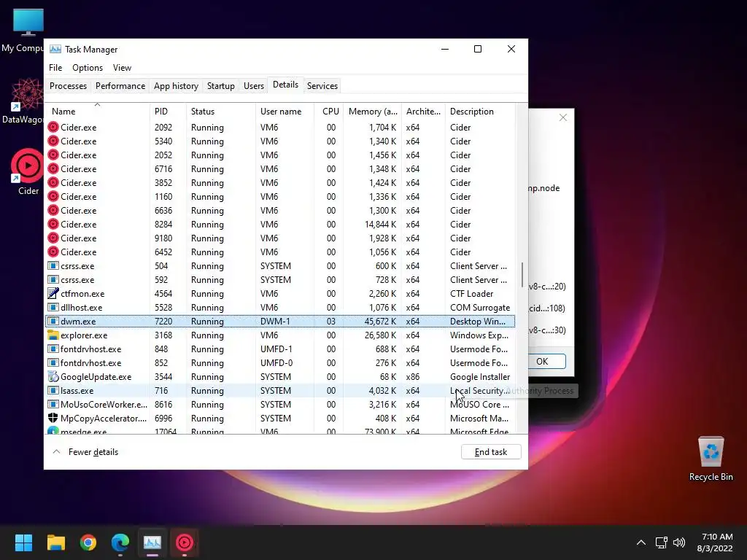
Task: Select csrss.exe row with PID 592
Action: click(280, 279)
